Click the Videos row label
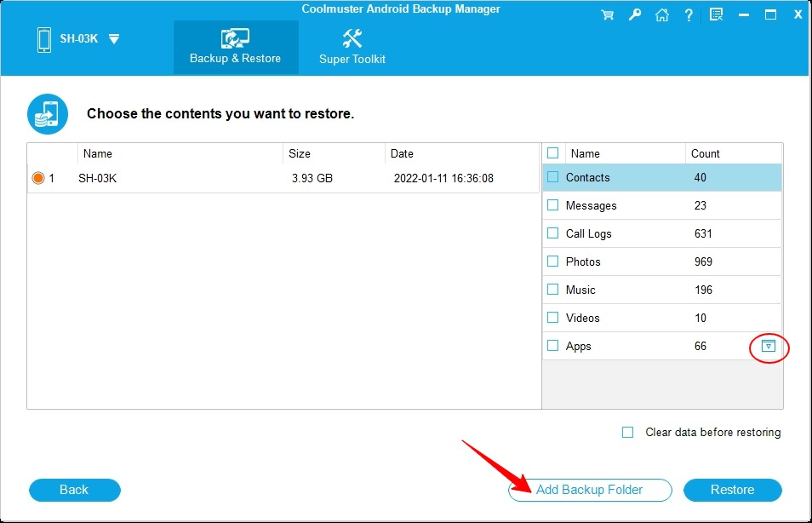 click(x=582, y=318)
